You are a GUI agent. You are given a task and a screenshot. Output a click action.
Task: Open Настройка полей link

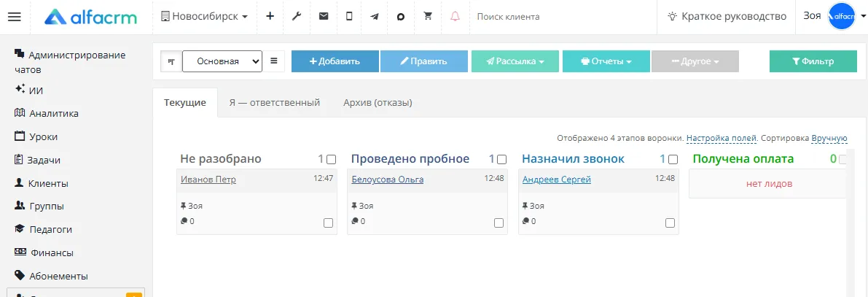pyautogui.click(x=721, y=138)
